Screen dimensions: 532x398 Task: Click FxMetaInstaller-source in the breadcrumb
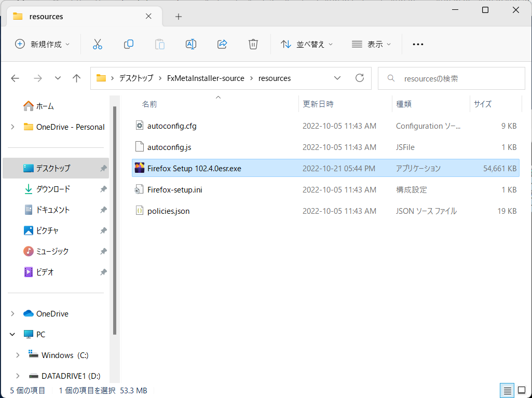tap(206, 78)
